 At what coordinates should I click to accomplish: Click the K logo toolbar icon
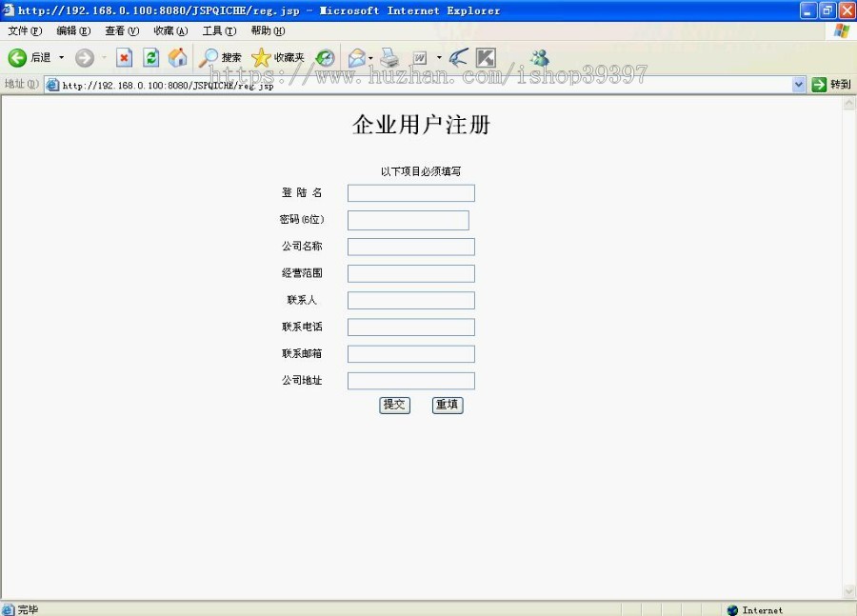click(x=486, y=57)
